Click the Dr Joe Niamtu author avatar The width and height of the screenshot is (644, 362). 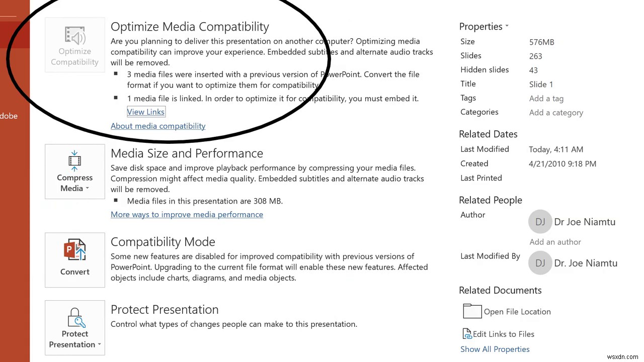coord(540,222)
